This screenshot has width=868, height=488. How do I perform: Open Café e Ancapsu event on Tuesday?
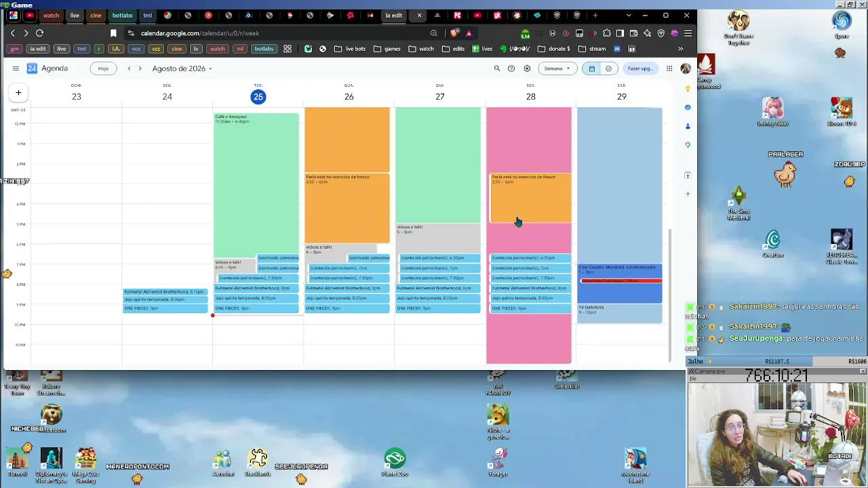tap(256, 185)
